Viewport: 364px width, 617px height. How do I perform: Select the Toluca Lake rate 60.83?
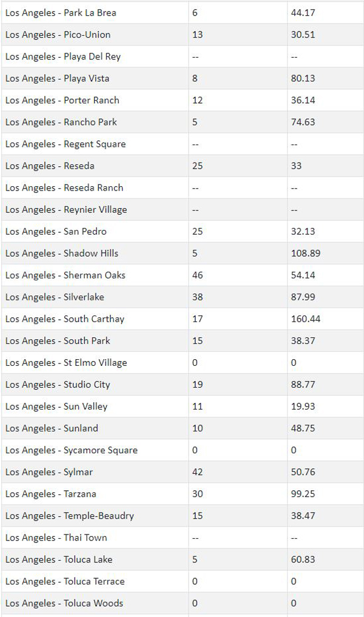point(303,559)
